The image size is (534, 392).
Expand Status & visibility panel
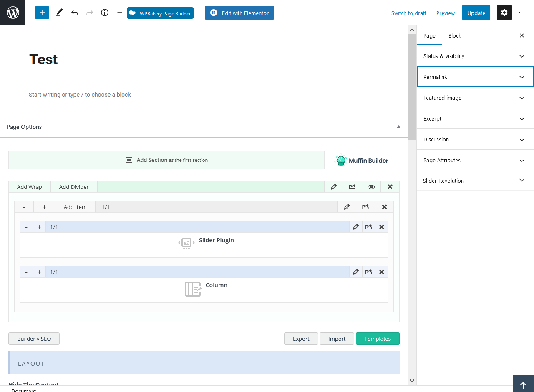point(475,56)
